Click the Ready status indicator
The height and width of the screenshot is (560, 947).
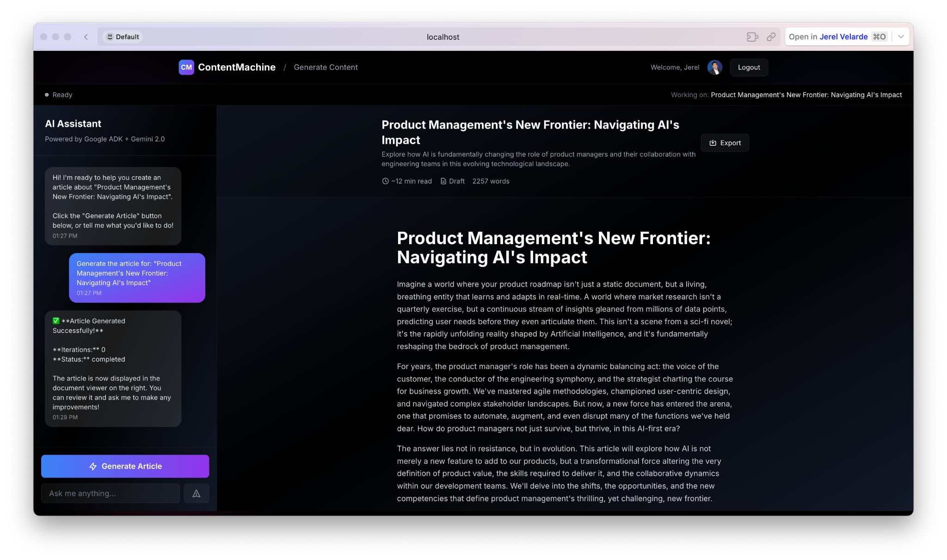coord(59,95)
